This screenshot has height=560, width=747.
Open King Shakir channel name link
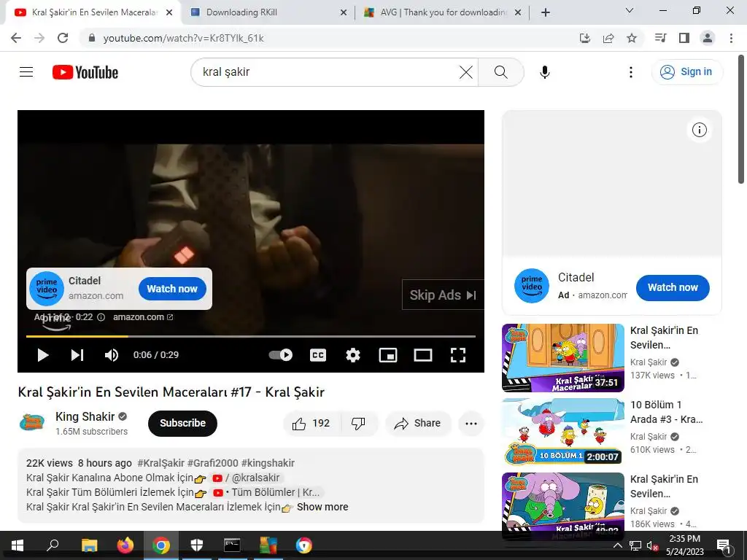click(x=85, y=416)
